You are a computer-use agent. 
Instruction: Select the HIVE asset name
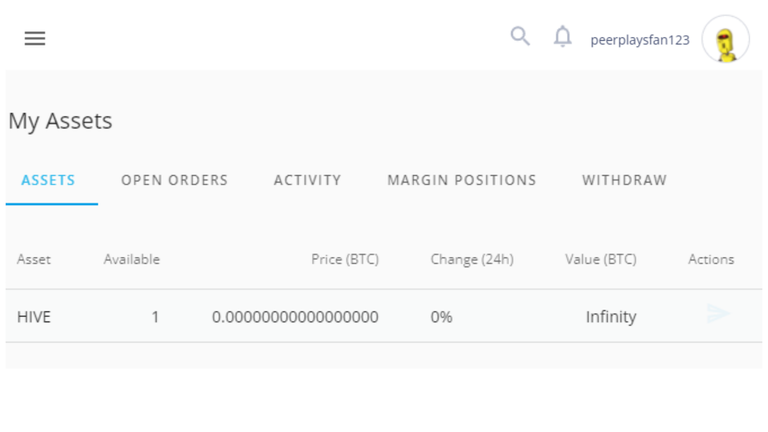(x=34, y=317)
